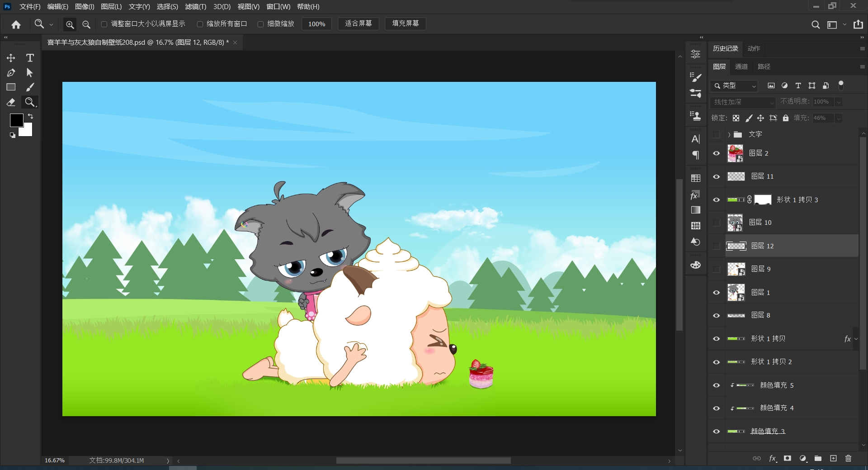
Task: Click the 100% zoom button
Action: 316,24
